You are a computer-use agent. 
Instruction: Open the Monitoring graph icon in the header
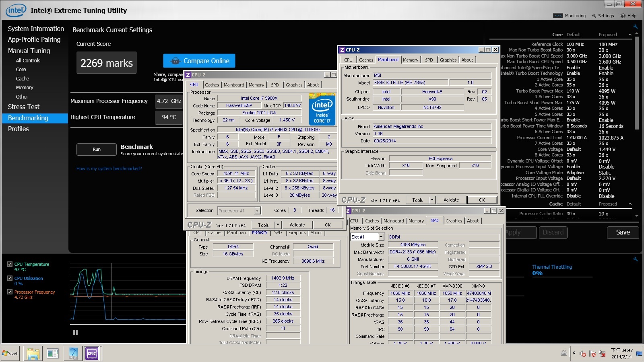pyautogui.click(x=558, y=16)
